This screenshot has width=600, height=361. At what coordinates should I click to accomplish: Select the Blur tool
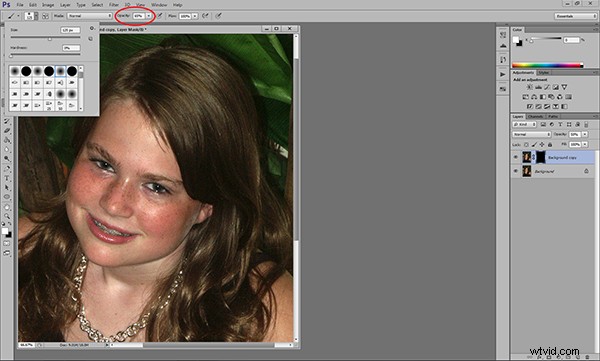pyautogui.click(x=7, y=149)
